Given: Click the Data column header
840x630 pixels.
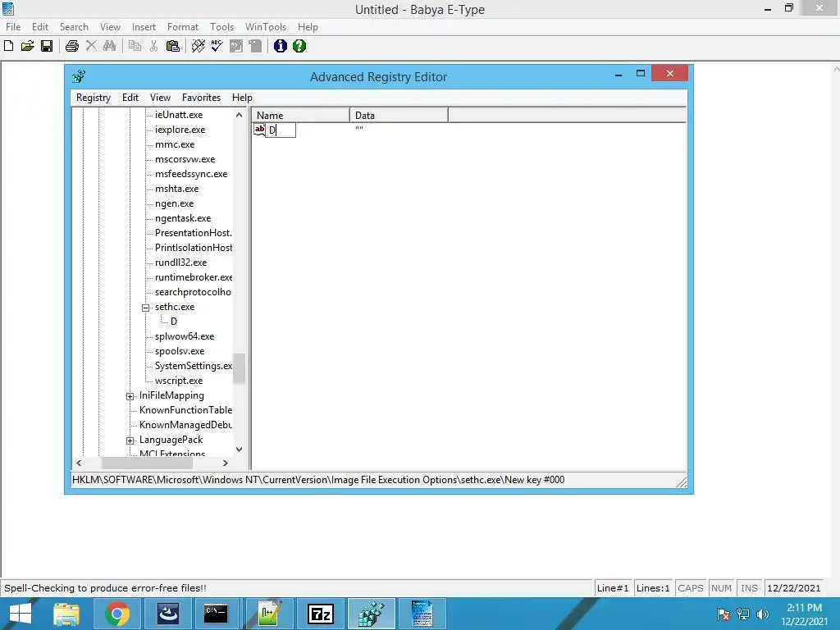Looking at the screenshot, I should (399, 115).
